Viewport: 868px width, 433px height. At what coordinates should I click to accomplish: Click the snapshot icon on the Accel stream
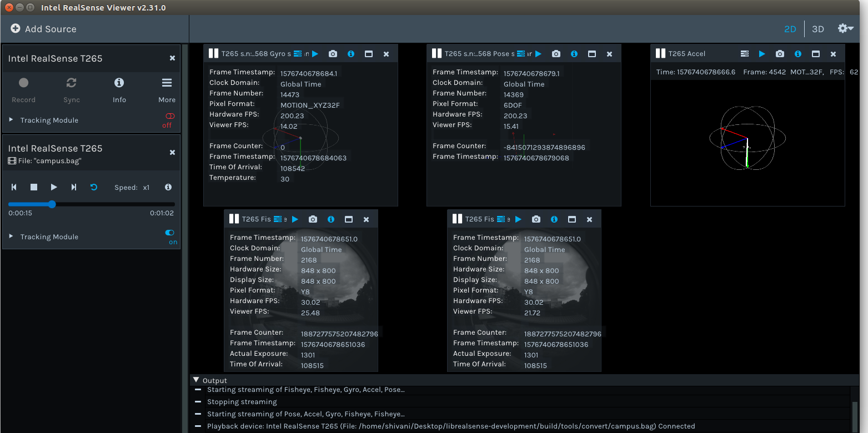point(780,54)
